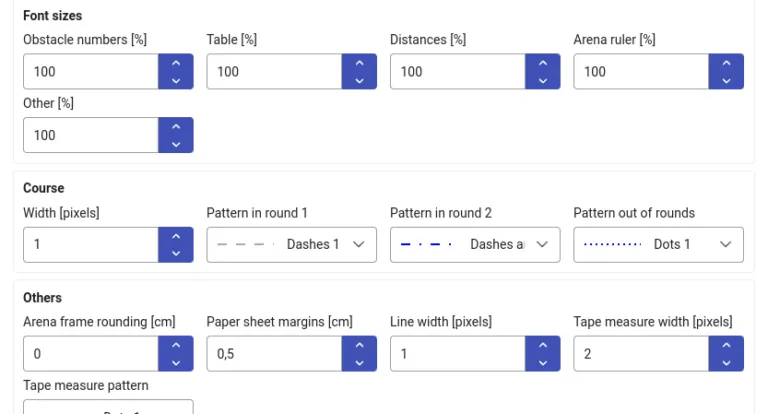
Task: Focus the Tape measure width input
Action: coord(641,354)
